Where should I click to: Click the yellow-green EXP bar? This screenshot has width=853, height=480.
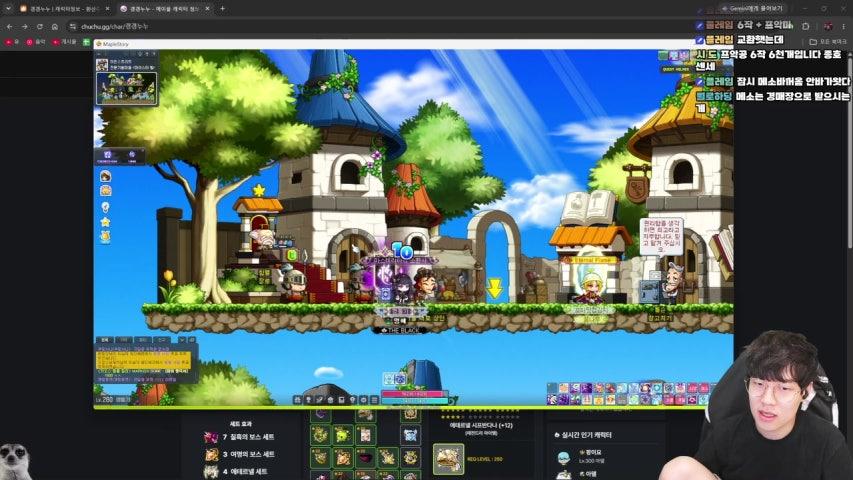coord(400,407)
